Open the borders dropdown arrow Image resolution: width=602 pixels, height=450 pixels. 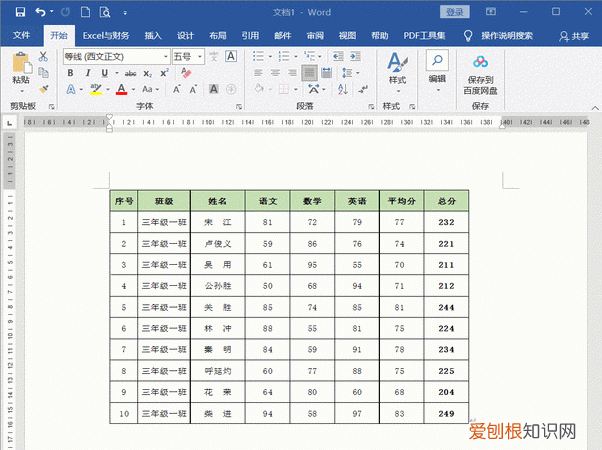[x=296, y=89]
